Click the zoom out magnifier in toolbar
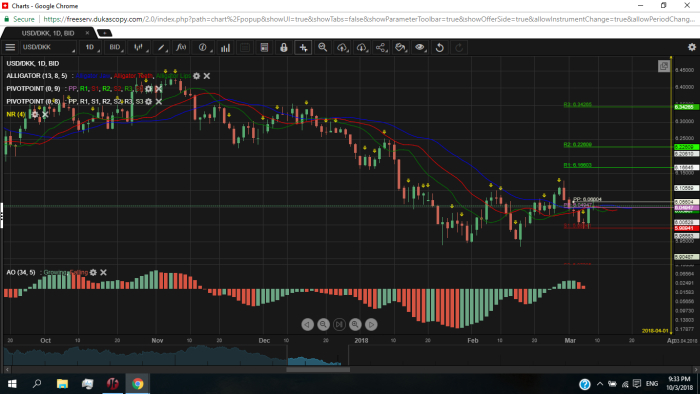 click(322, 47)
